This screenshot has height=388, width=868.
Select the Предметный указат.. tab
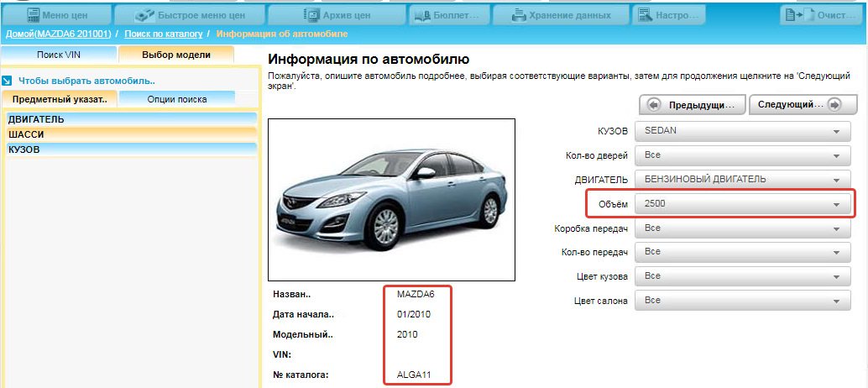pyautogui.click(x=60, y=100)
